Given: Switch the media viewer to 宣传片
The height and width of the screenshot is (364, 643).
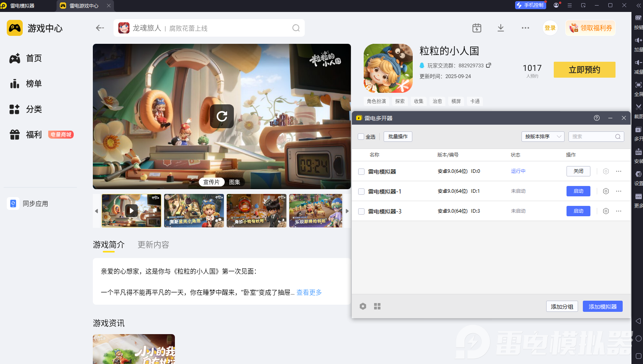Looking at the screenshot, I should coord(211,182).
